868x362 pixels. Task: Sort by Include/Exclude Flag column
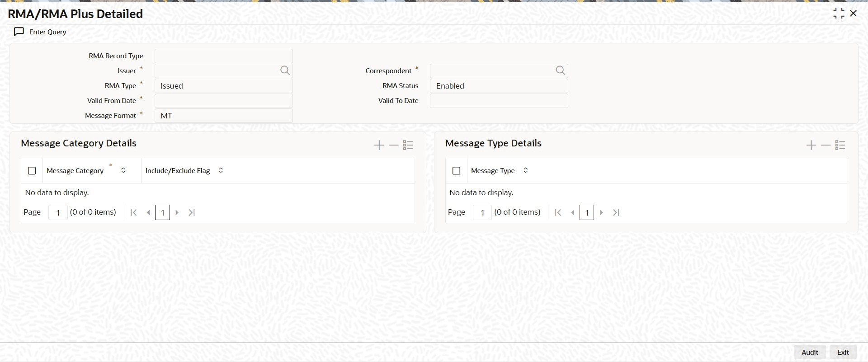(221, 170)
